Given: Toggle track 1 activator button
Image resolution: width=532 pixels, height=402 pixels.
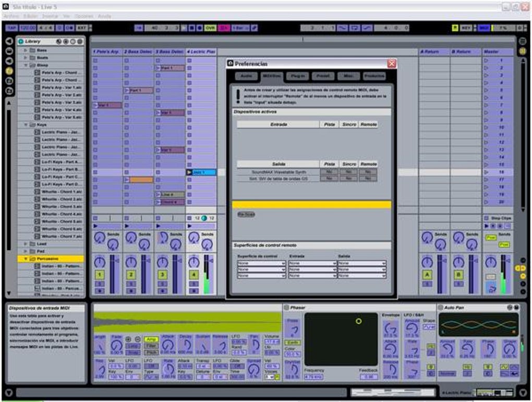Looking at the screenshot, I should (100, 275).
